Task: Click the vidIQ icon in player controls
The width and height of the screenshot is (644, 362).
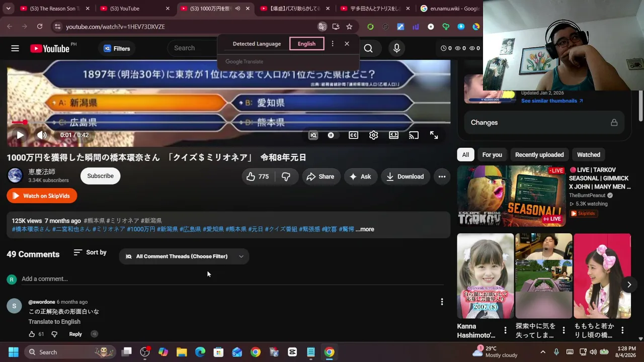Action: [313, 135]
